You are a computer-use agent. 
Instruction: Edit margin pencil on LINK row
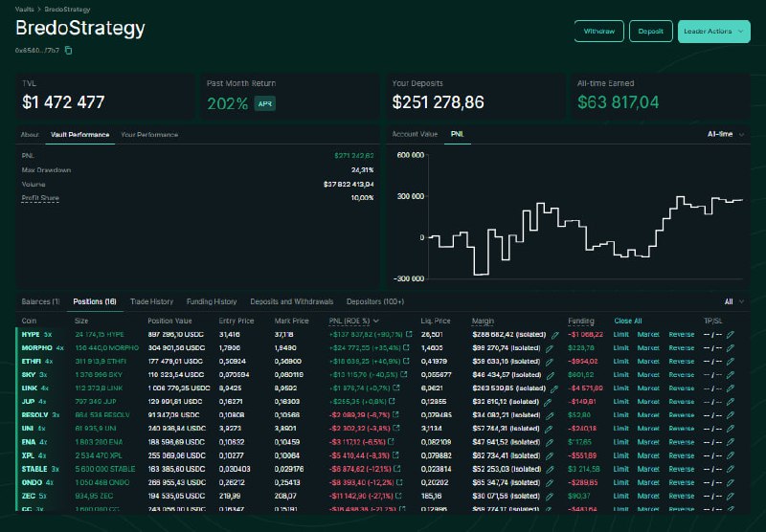click(x=554, y=389)
